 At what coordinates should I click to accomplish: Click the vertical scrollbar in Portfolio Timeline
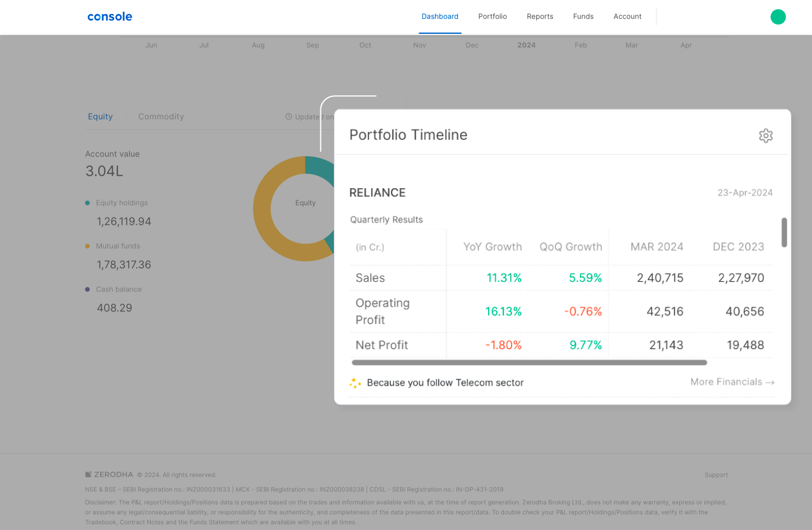[x=784, y=233]
